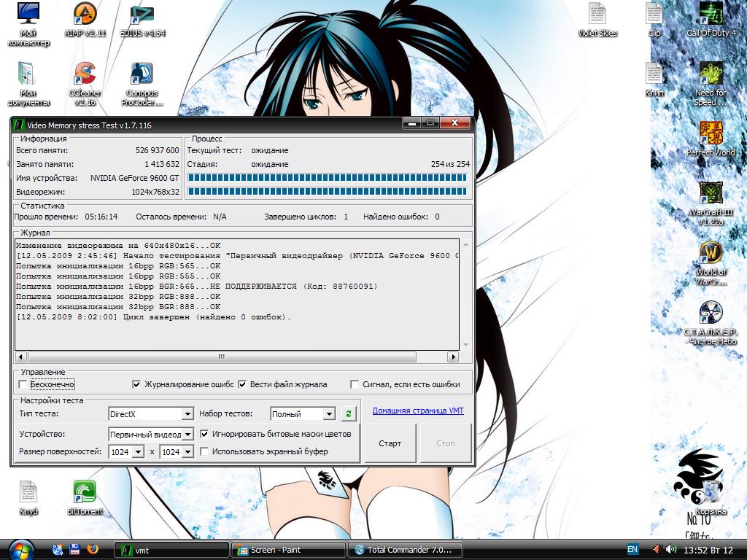Screen dimensions: 747x560
Task: Open EDIUS v4.54 desktop shortcut
Action: tap(142, 15)
